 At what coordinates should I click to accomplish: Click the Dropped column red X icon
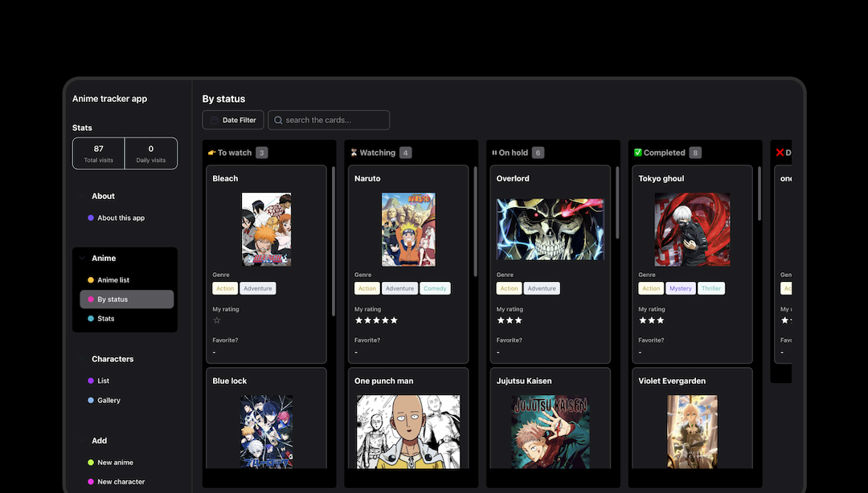pyautogui.click(x=780, y=152)
